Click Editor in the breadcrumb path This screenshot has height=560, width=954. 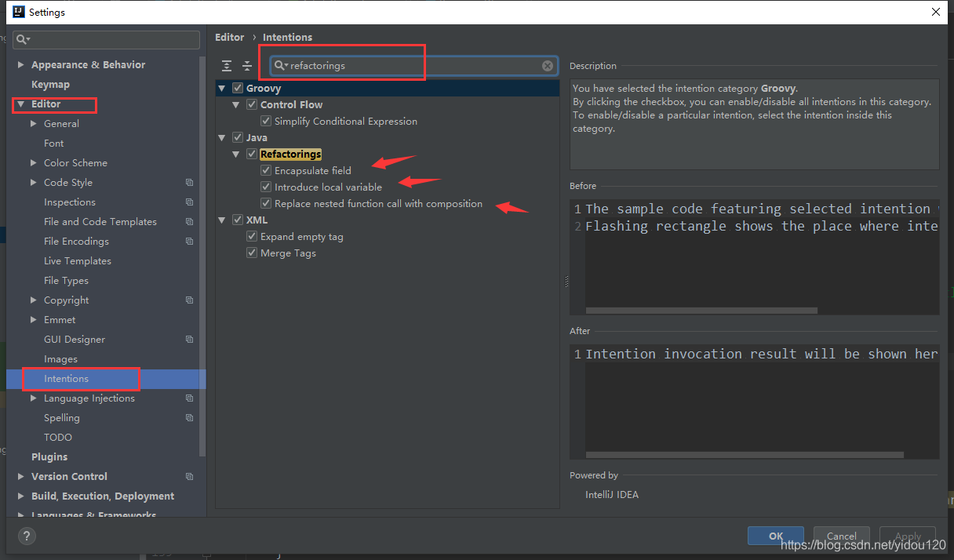[x=230, y=37]
